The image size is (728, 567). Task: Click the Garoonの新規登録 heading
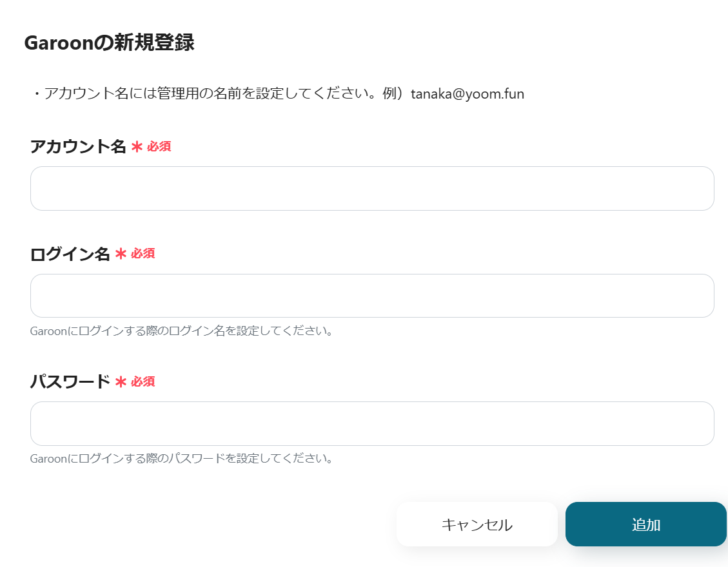tap(109, 43)
